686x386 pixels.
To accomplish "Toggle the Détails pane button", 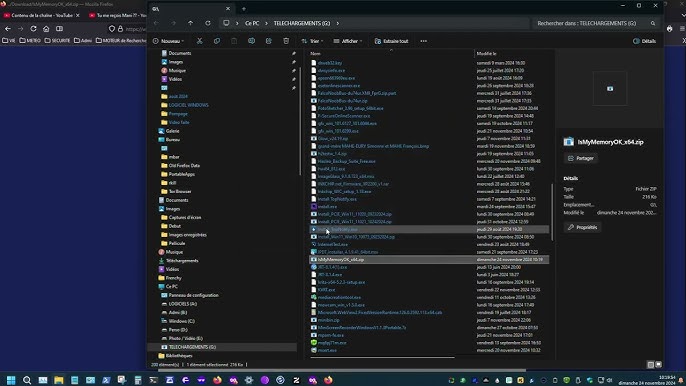I will 644,41.
